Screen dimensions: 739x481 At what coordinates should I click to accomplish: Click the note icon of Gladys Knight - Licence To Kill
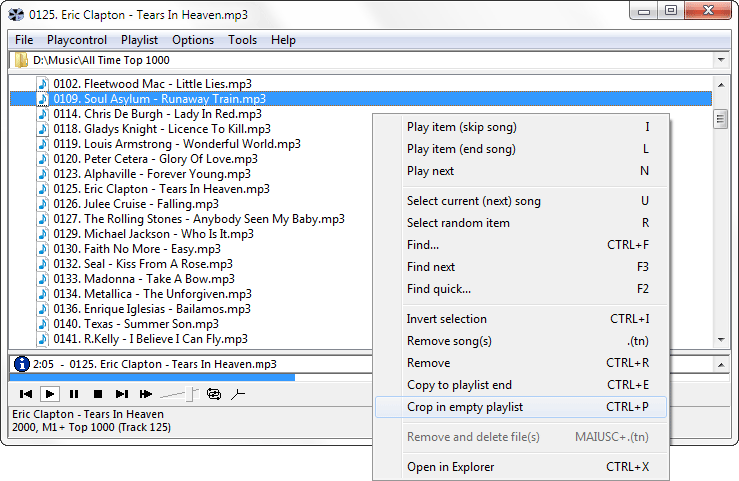pos(43,129)
